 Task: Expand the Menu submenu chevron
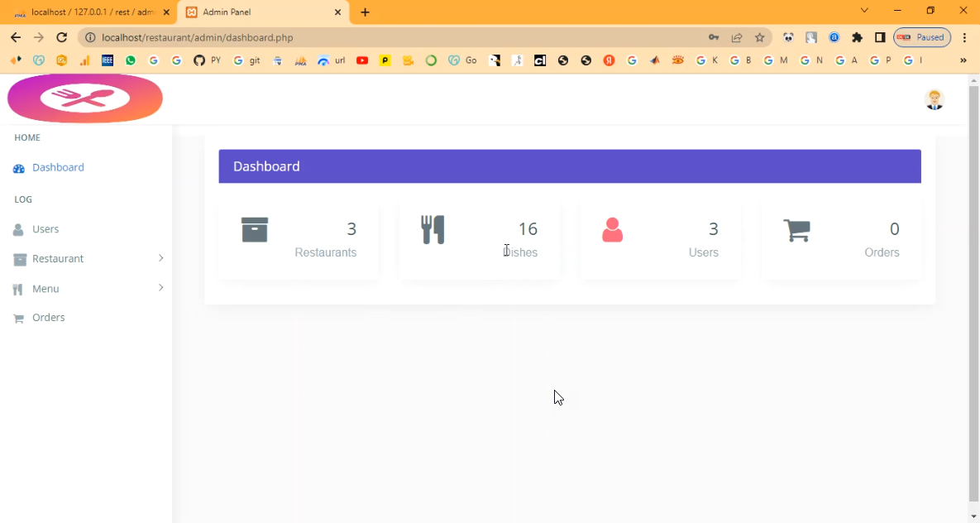click(x=160, y=288)
